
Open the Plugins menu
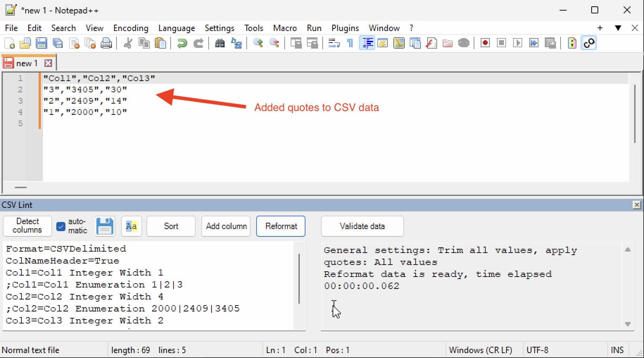345,28
